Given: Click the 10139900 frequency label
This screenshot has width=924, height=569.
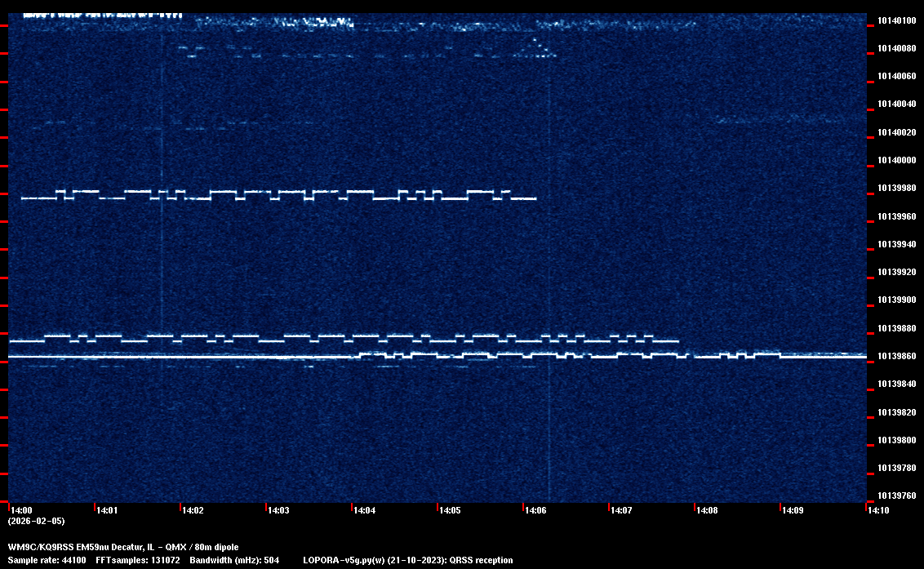Looking at the screenshot, I should [895, 300].
